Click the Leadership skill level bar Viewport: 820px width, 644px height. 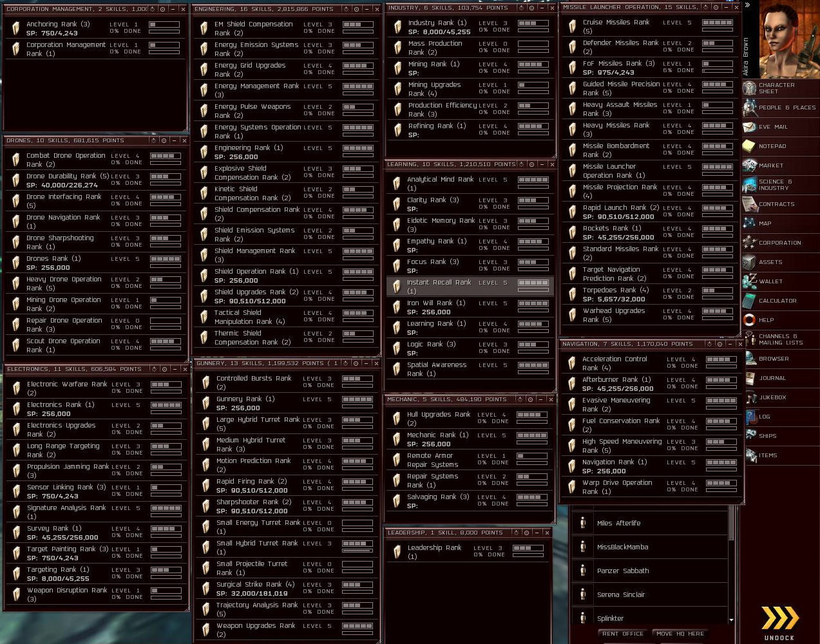[x=528, y=549]
